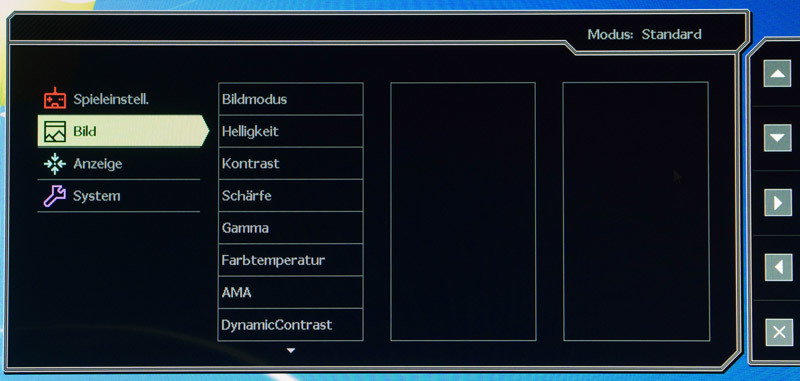
Task: Switch to the Anzeige category label
Action: click(x=97, y=164)
